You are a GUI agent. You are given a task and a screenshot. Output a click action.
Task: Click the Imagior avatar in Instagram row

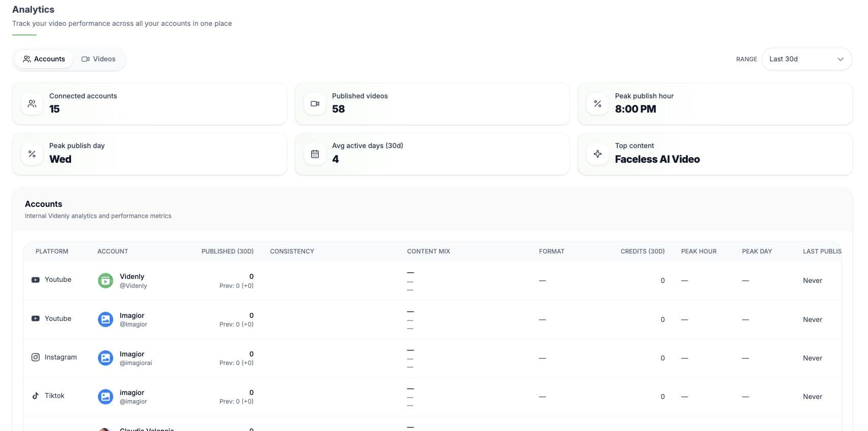click(x=106, y=358)
